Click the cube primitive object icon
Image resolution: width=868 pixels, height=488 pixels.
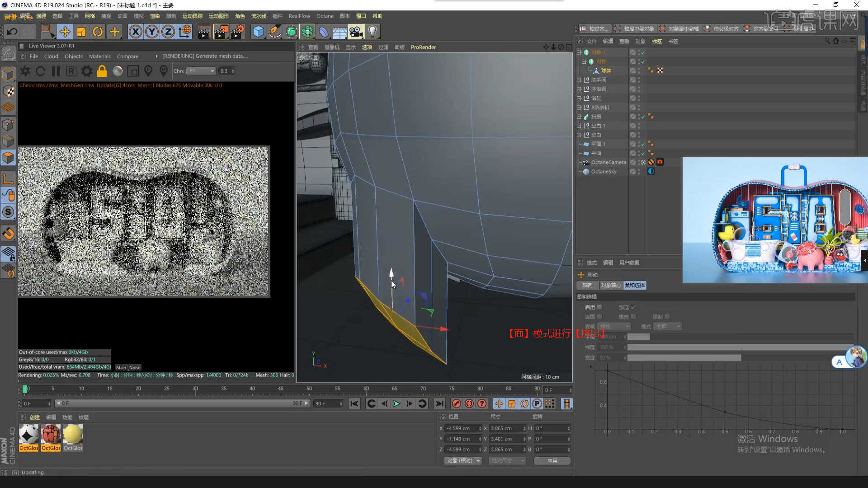[258, 32]
